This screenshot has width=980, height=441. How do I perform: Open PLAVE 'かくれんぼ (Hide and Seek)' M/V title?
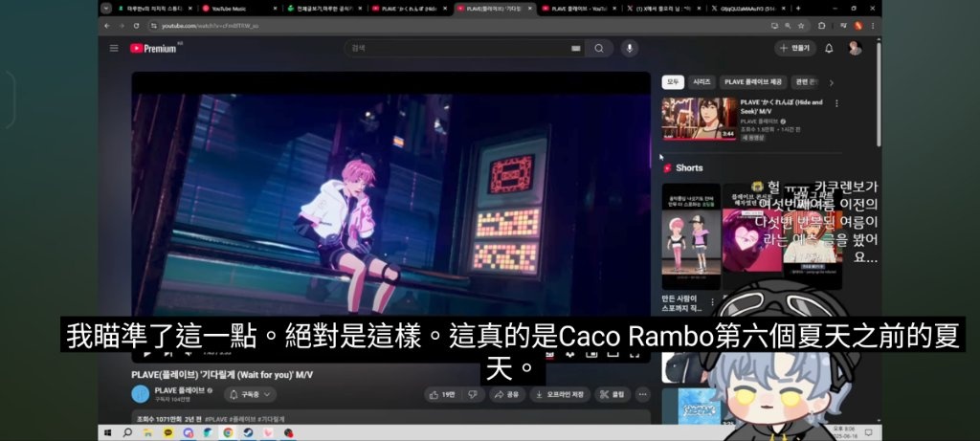[781, 105]
